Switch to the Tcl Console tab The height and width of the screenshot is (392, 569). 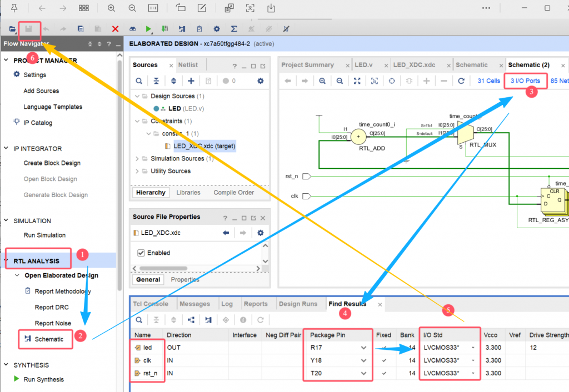point(150,304)
